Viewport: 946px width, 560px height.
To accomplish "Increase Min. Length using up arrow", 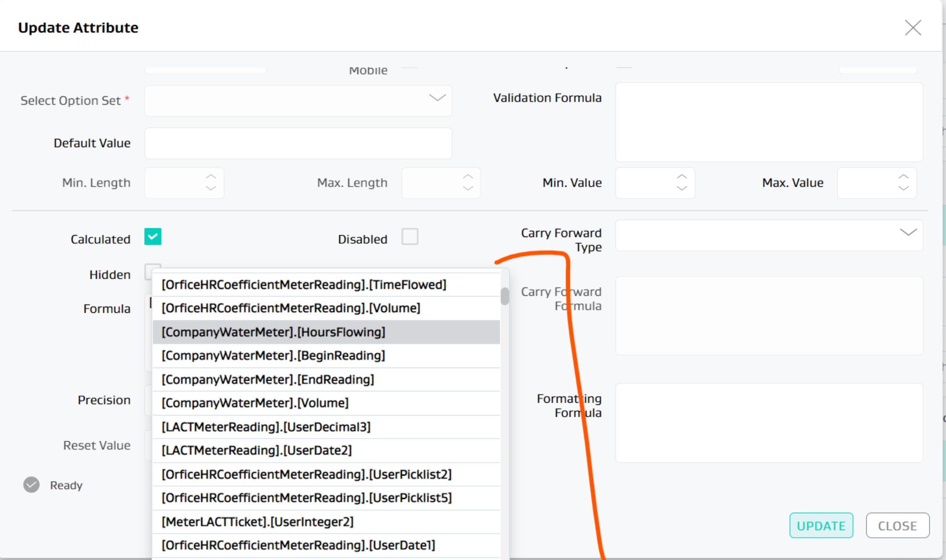I will 211,177.
